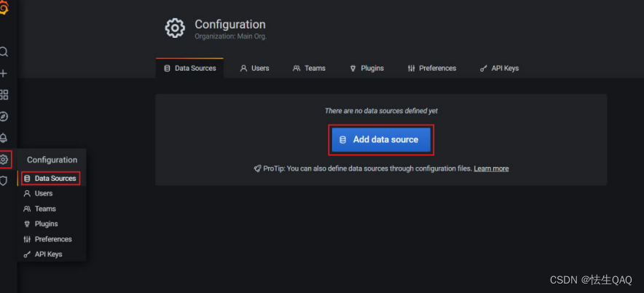The width and height of the screenshot is (644, 293).
Task: Click the ProTip rocket icon
Action: tap(257, 168)
